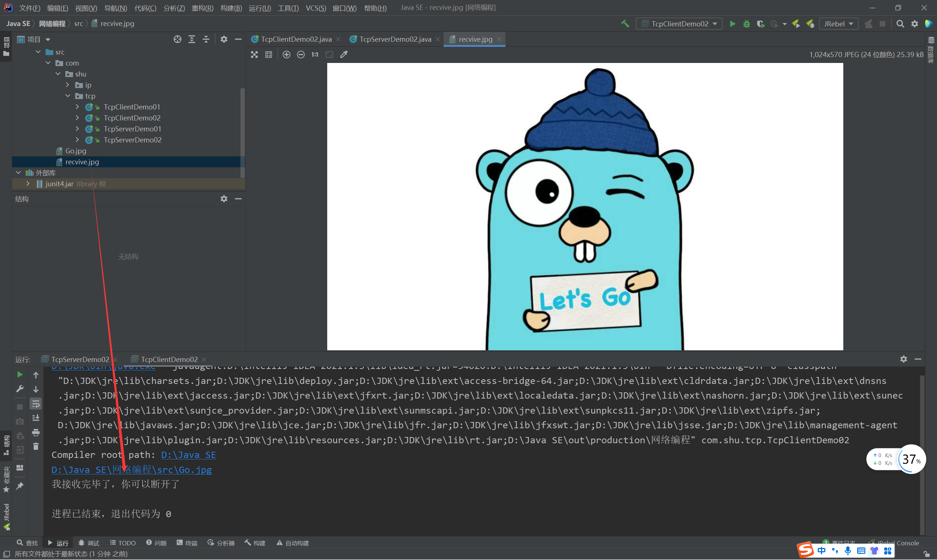Viewport: 937px width, 560px height.
Task: Collapse the com package
Action: [48, 63]
